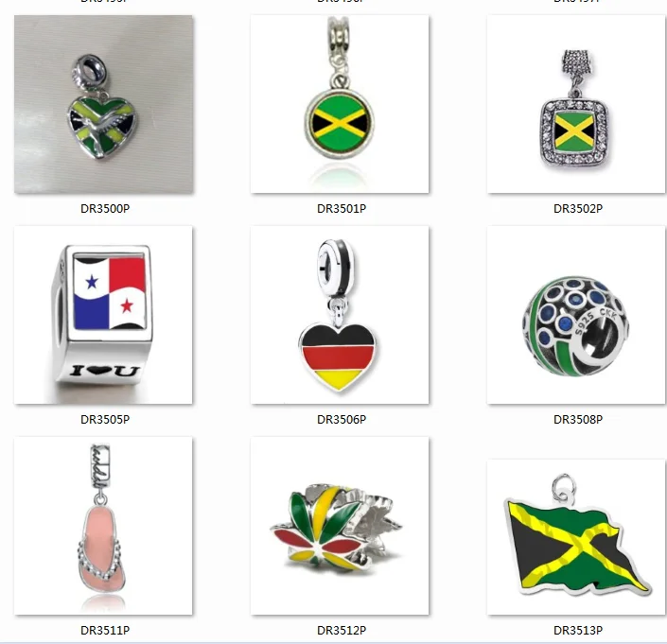Open the square crystal Jamaica charm image
This screenshot has width=667, height=644.
pos(576,104)
